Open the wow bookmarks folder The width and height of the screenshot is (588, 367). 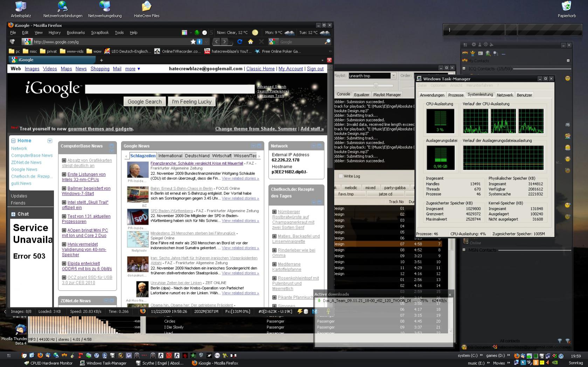pos(94,51)
